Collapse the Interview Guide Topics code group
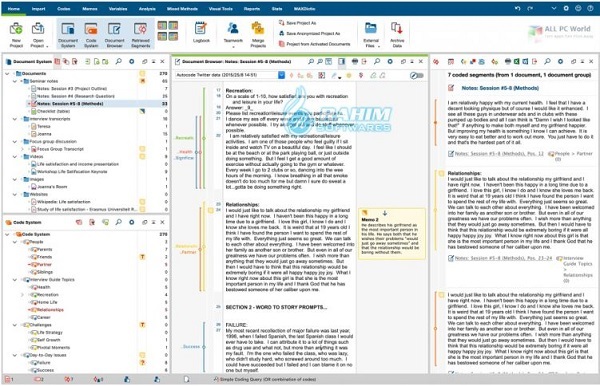600x386 pixels. [15, 280]
